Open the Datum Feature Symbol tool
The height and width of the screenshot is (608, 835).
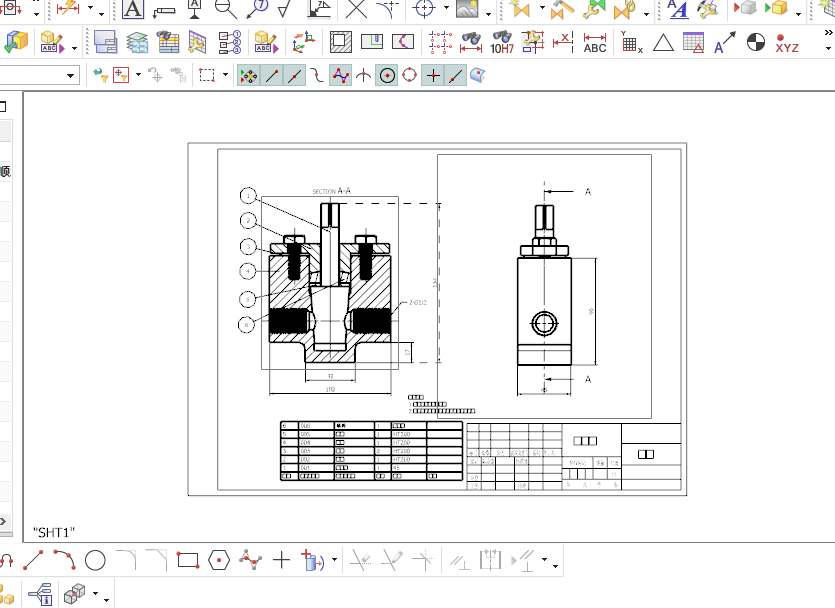tap(195, 9)
